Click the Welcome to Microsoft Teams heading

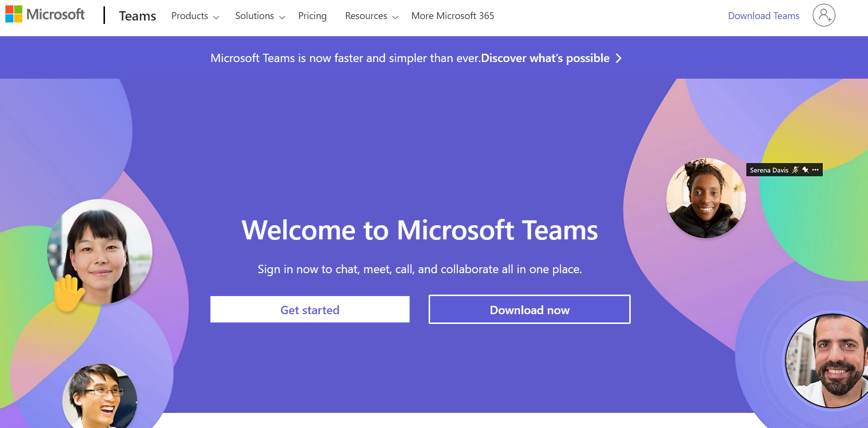tap(420, 230)
